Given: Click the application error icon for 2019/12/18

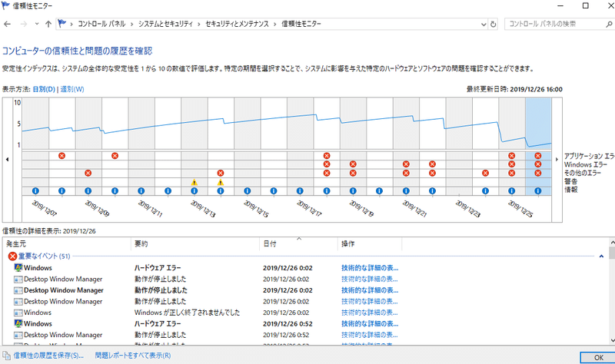Looking at the screenshot, I should pyautogui.click(x=326, y=156).
